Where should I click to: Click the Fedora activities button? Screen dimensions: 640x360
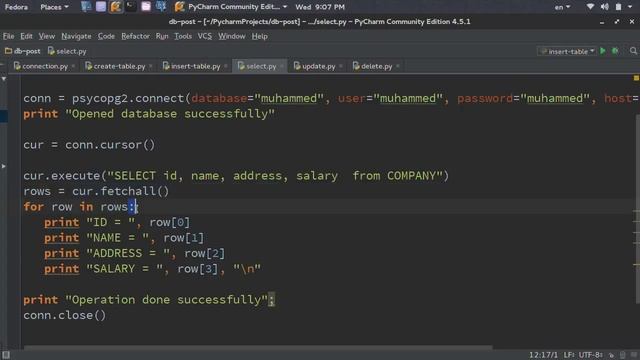(x=16, y=7)
